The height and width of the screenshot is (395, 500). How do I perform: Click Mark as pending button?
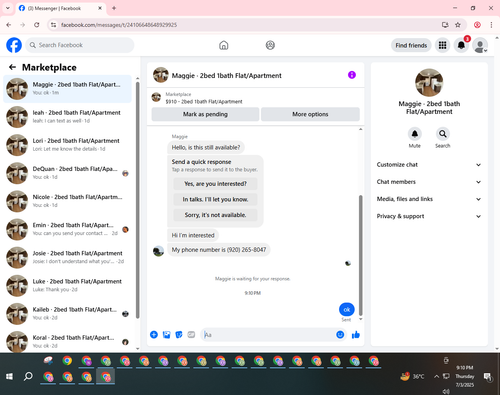[x=205, y=114]
